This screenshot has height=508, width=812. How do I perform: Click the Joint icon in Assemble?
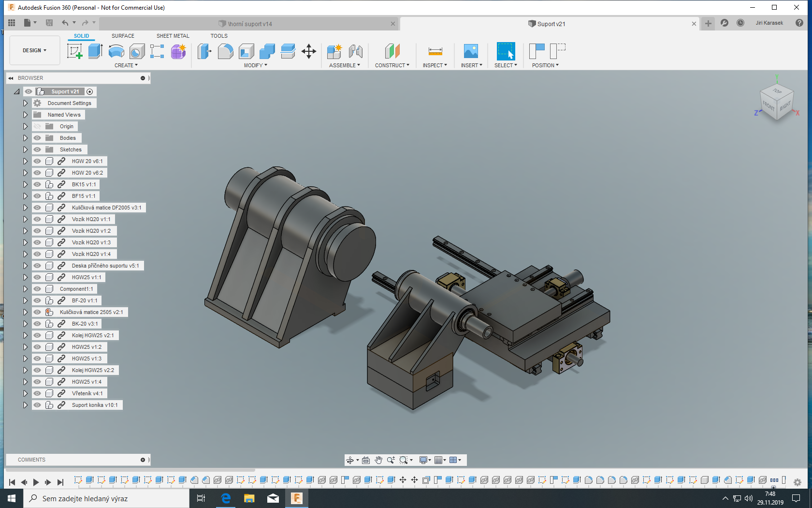[355, 51]
